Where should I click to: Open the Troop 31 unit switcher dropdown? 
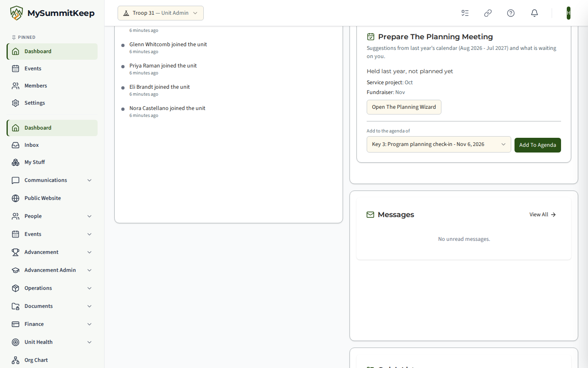[x=160, y=13]
